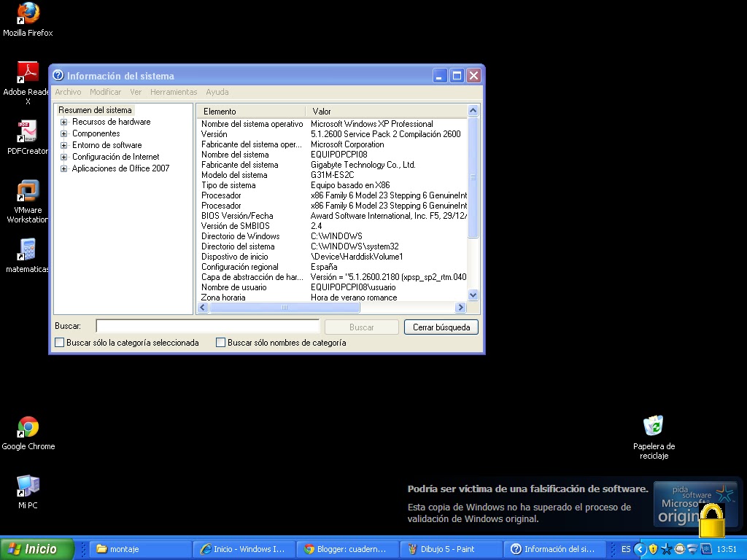Screen dimensions: 747x560
Task: Select the 'BIOS Versión/Fecha' row
Action: tap(333, 216)
